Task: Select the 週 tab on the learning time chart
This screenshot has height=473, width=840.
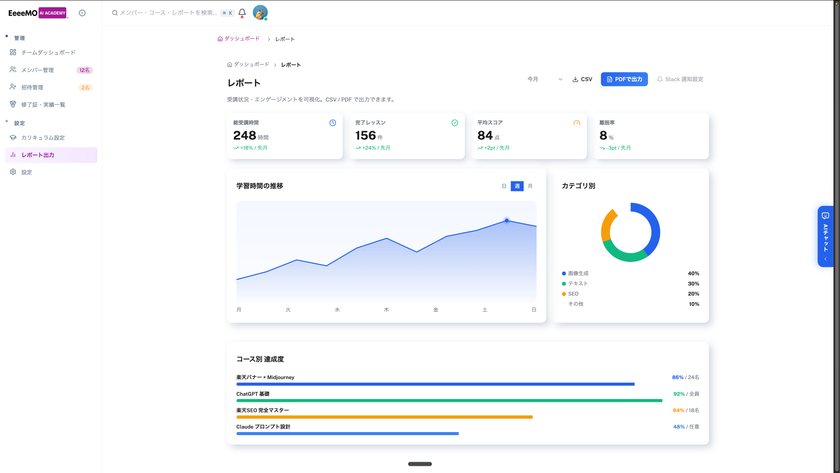Action: (517, 186)
